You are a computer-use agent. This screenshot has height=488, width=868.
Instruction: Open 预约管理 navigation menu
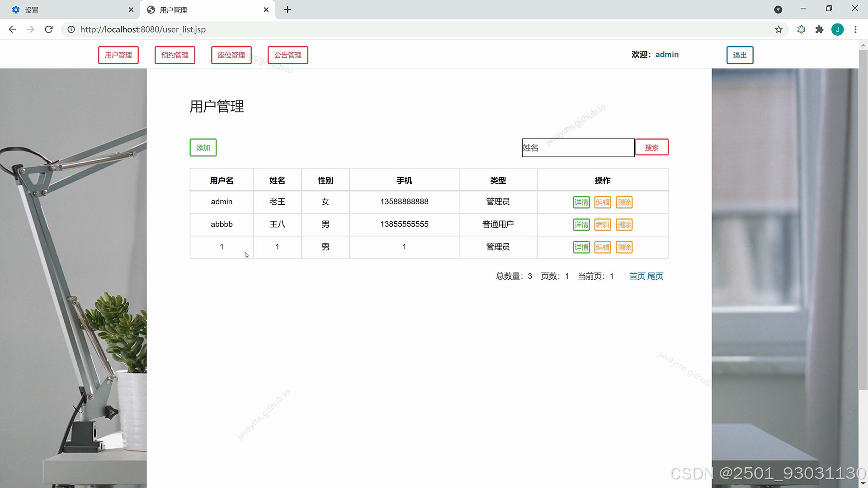point(175,55)
